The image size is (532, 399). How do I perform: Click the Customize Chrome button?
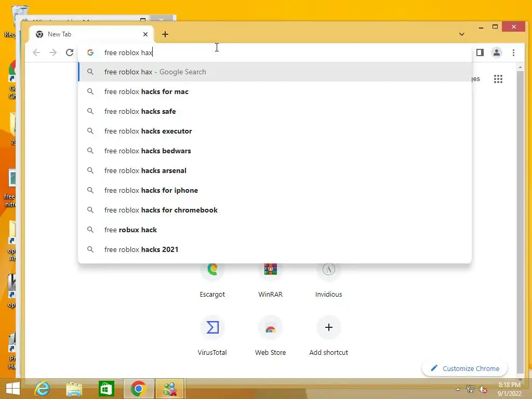tap(464, 368)
